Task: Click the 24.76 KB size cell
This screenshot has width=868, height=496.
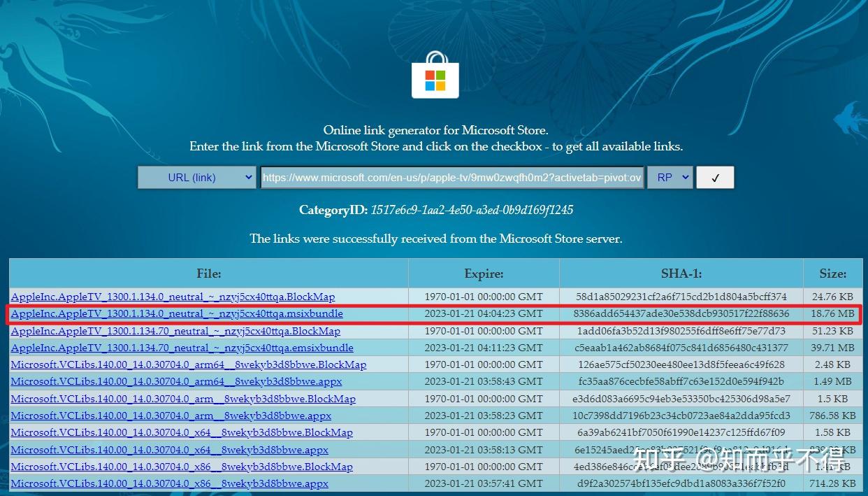Action: [x=833, y=297]
